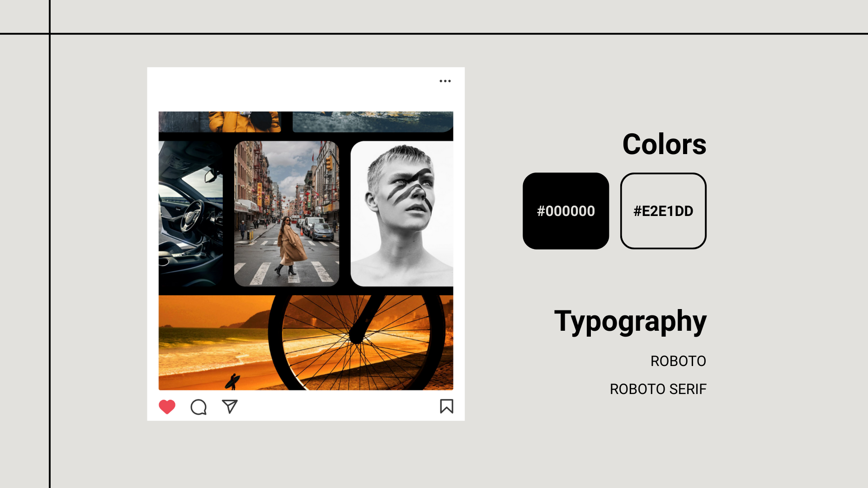Open the three-dot post options menu
Image resolution: width=868 pixels, height=488 pixels.
(x=445, y=81)
